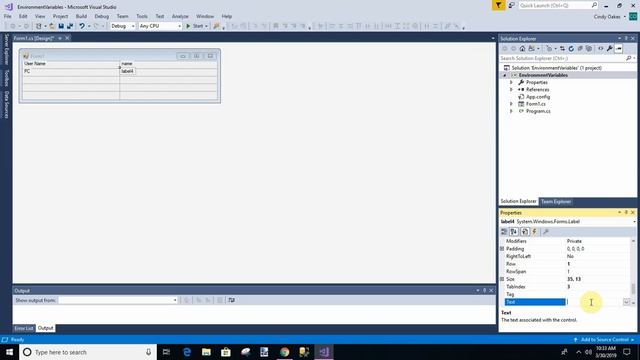Screen dimensions: 640x360
Task: Expand the Program.cs node
Action: pyautogui.click(x=511, y=111)
